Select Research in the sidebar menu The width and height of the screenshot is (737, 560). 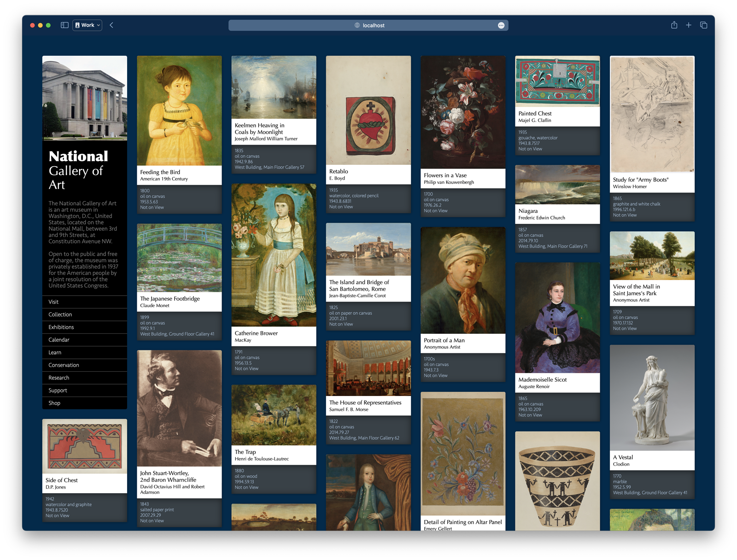point(85,378)
